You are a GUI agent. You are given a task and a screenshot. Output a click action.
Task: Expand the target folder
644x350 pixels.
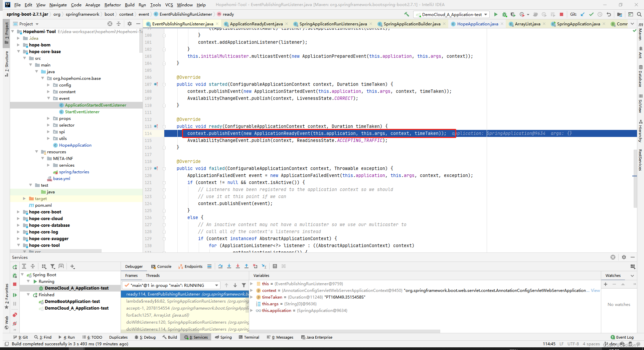click(x=24, y=198)
